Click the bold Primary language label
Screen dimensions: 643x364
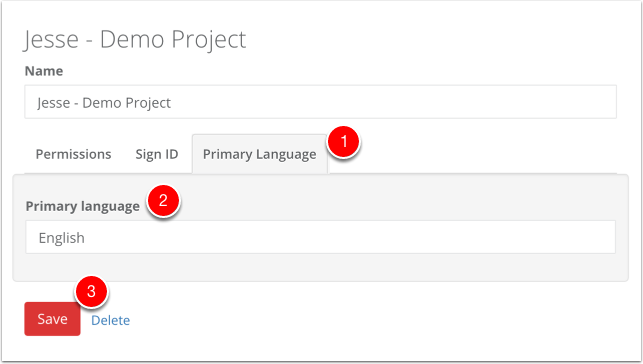click(x=82, y=206)
